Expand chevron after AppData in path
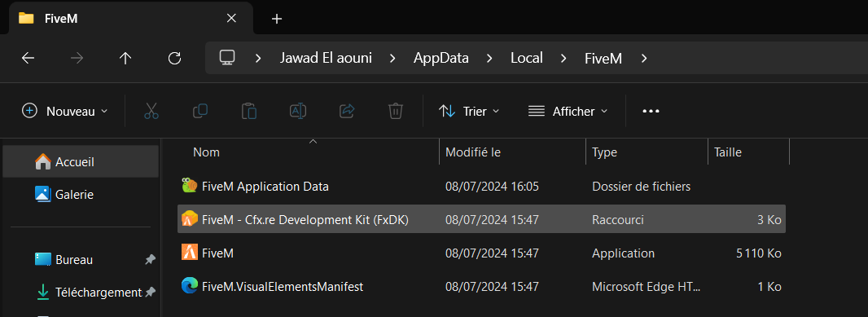Image resolution: width=868 pixels, height=317 pixels. [489, 58]
